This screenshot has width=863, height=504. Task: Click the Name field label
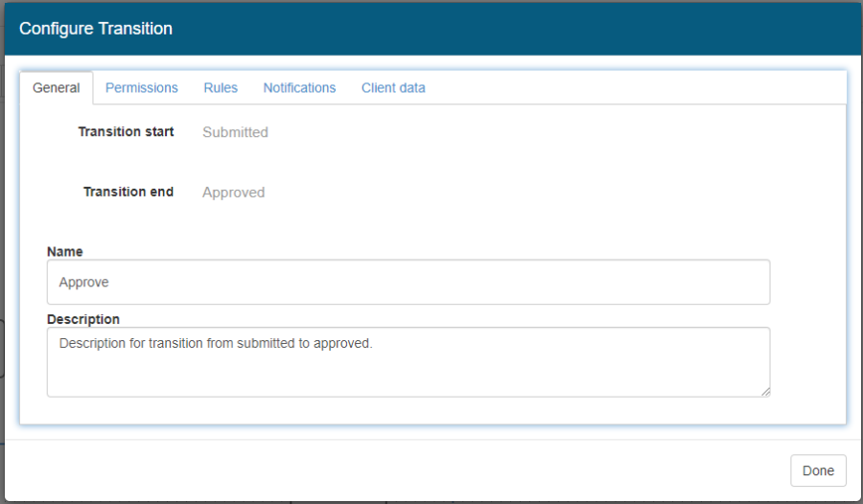tap(65, 252)
